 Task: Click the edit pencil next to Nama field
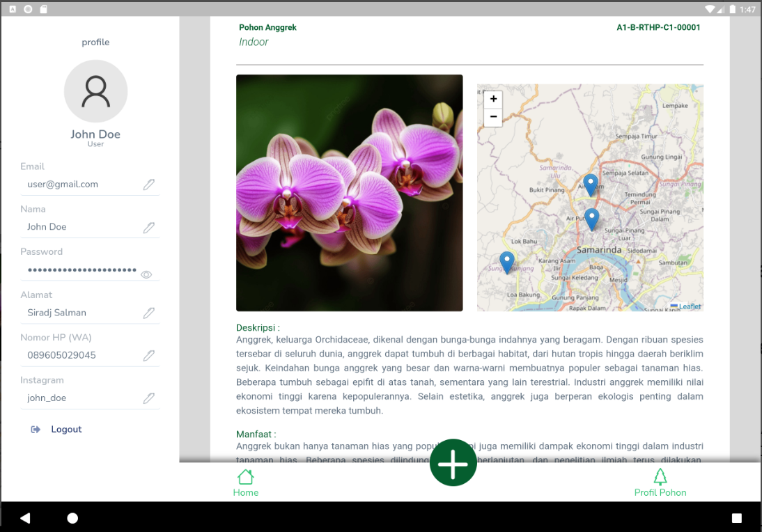tap(148, 228)
